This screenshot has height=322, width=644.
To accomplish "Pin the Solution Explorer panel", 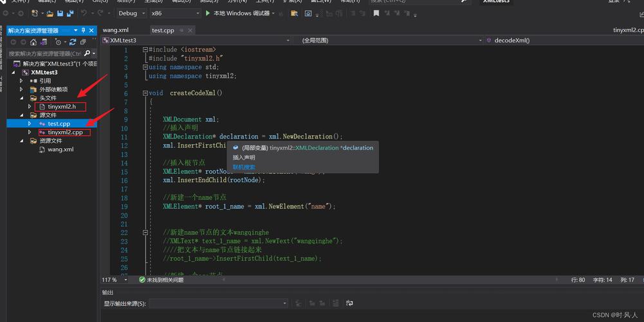I will (84, 30).
